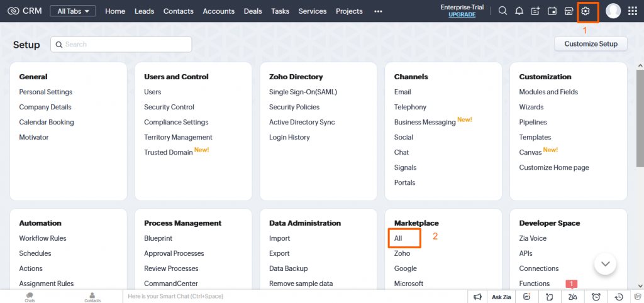Open Territory Management link
644x303 pixels.
click(x=178, y=137)
